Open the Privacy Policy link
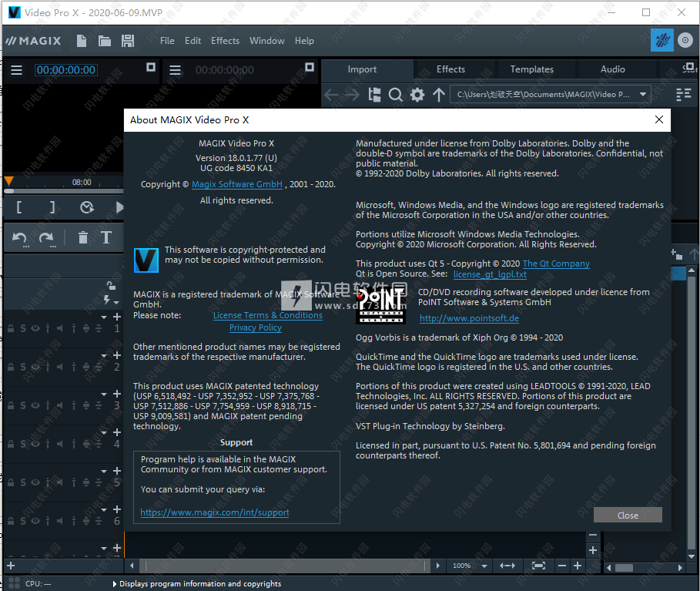700x591 pixels. [256, 328]
